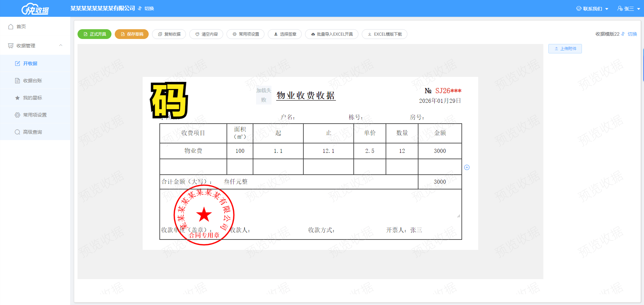Download the template via EXCEL模版下载
Screen dimensions: 644x305
tap(384, 34)
